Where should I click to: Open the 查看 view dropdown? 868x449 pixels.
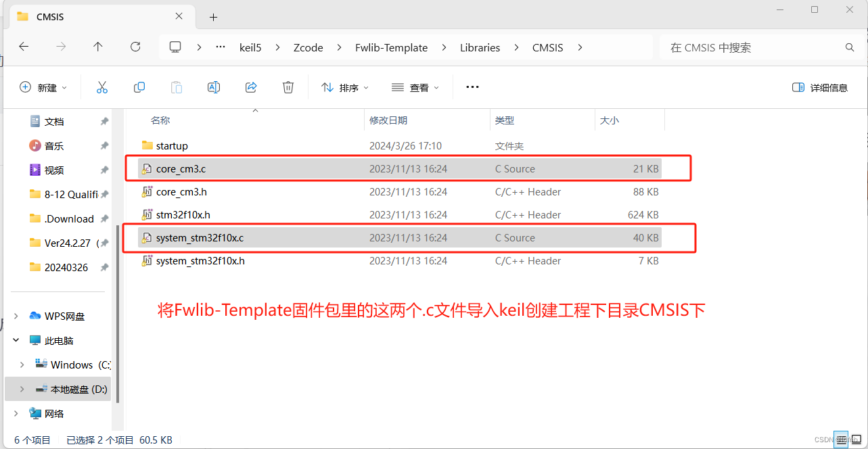coord(415,87)
